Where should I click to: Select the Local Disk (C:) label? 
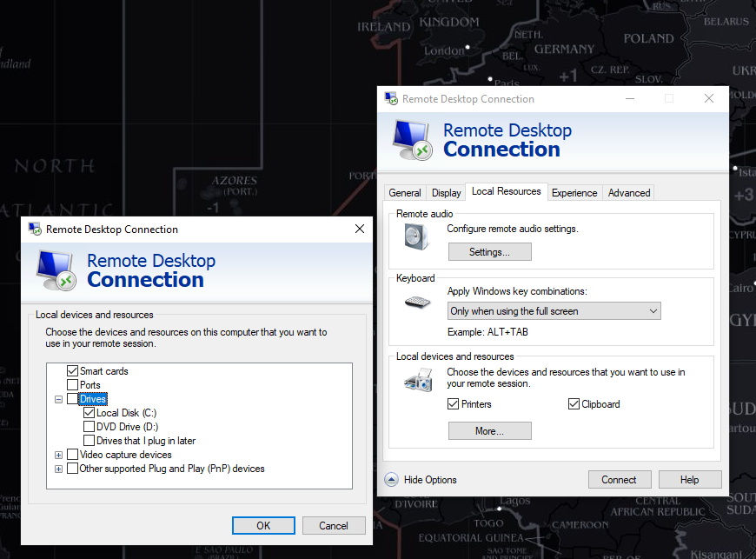pyautogui.click(x=126, y=413)
